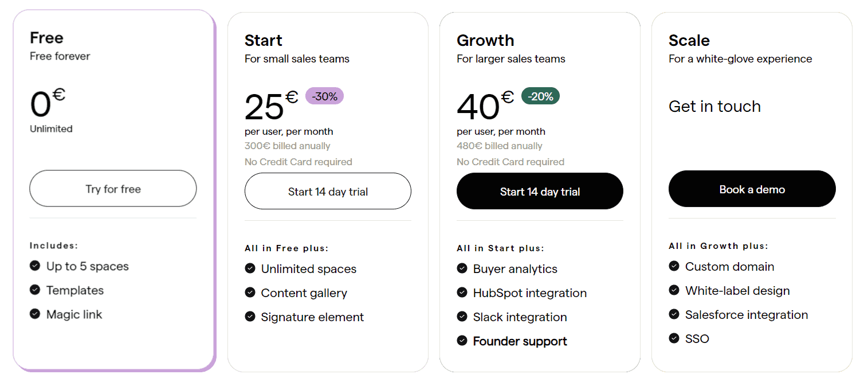Image resolution: width=868 pixels, height=382 pixels.
Task: Click the Growth plan heading
Action: (x=485, y=40)
